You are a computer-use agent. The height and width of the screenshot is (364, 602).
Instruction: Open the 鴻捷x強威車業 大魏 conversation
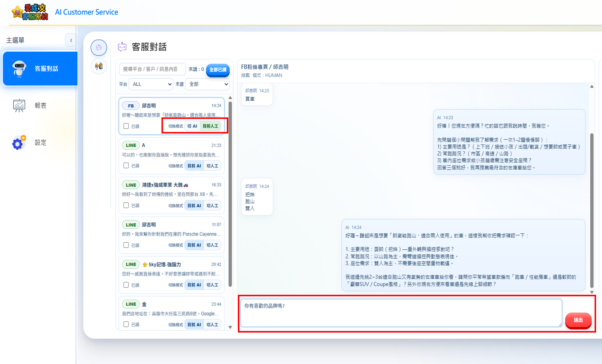point(171,195)
